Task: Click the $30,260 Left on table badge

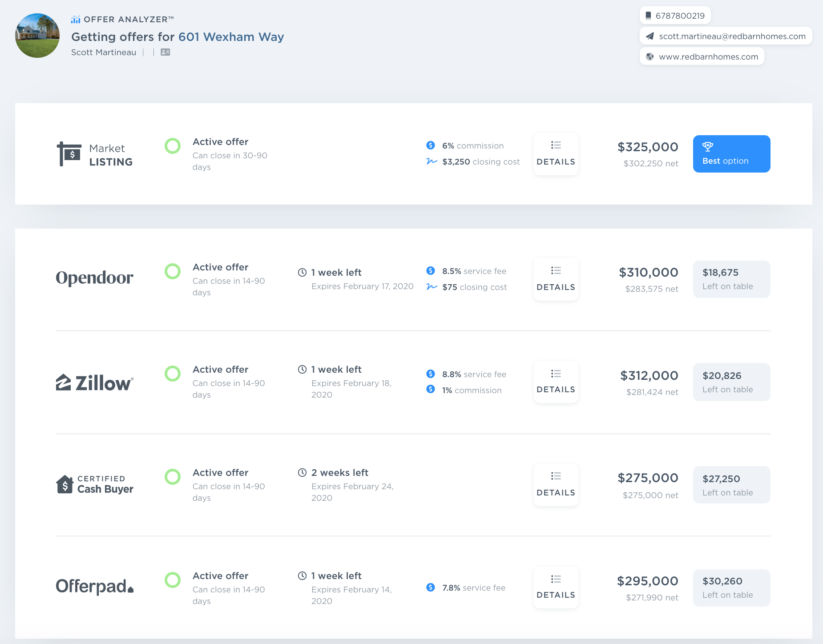Action: [x=732, y=588]
